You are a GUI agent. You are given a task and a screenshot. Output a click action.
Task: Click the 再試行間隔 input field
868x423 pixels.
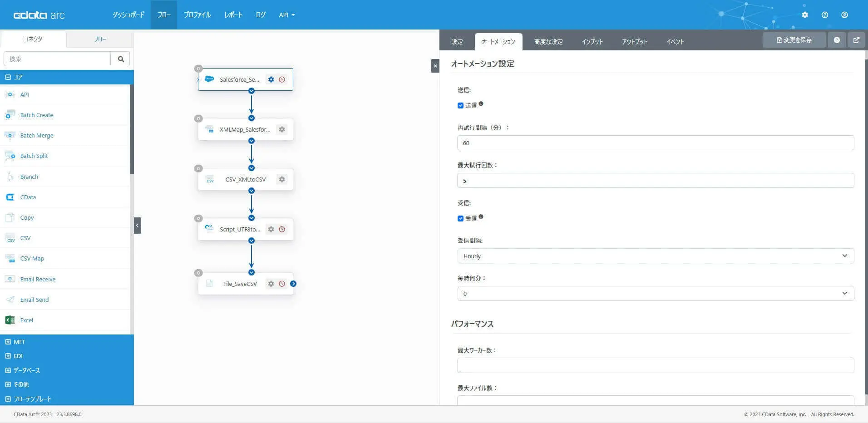(x=656, y=143)
